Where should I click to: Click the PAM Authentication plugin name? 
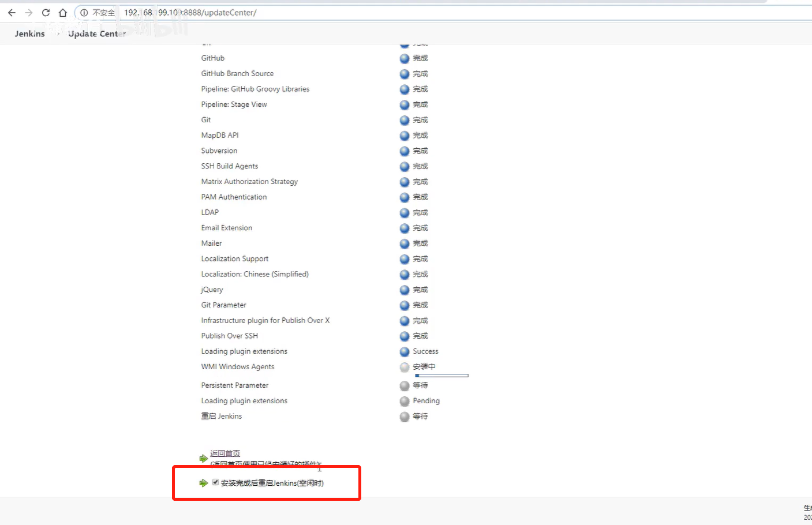[x=234, y=197]
